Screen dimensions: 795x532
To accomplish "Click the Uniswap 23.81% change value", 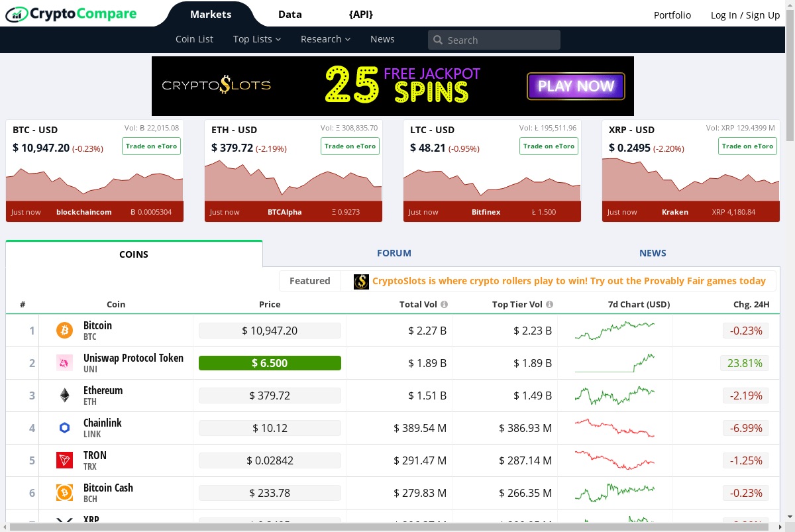I will [x=745, y=363].
